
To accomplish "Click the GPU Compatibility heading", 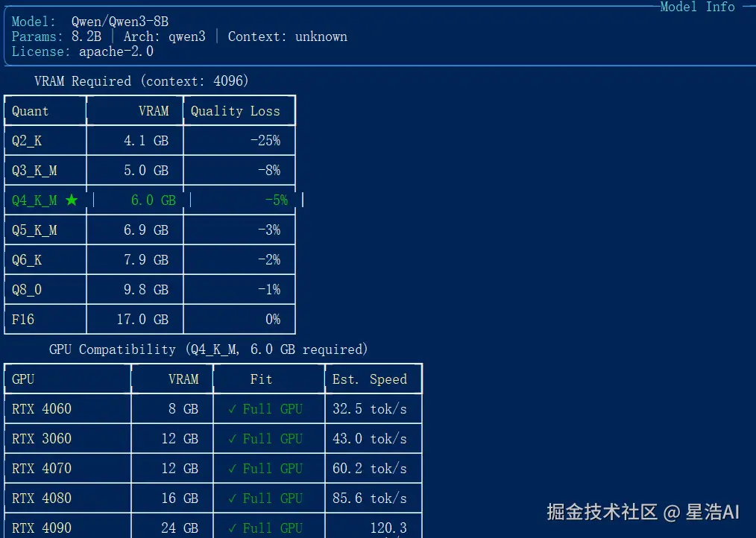I will (x=208, y=349).
